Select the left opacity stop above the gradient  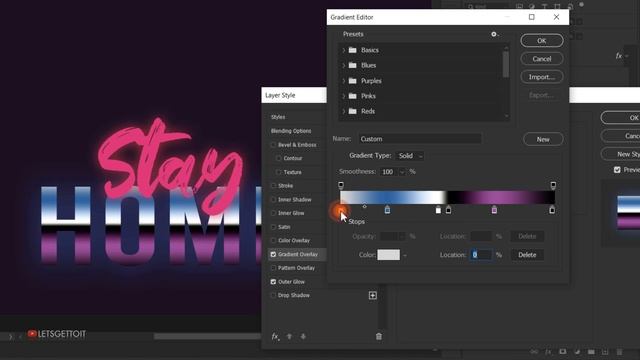tap(341, 186)
